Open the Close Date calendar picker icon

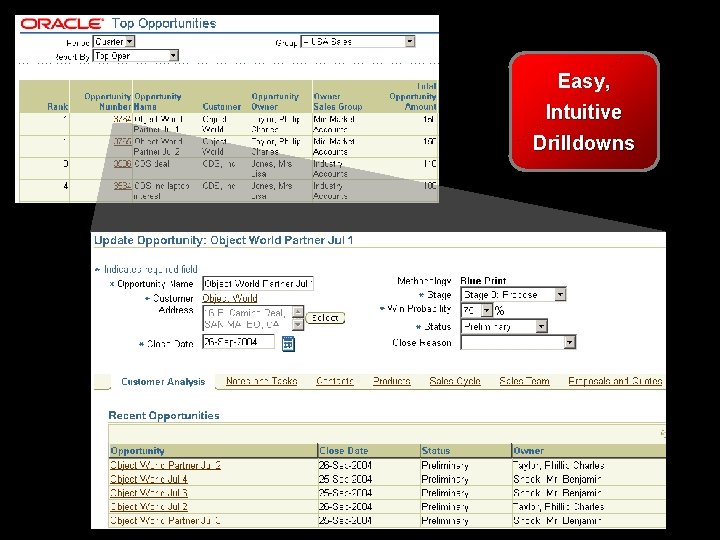(x=288, y=343)
